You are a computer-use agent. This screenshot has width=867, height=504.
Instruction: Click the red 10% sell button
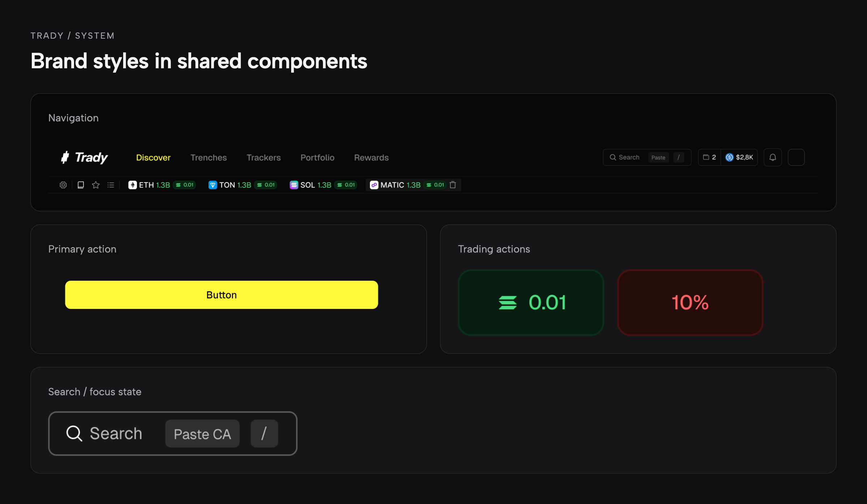(x=690, y=302)
